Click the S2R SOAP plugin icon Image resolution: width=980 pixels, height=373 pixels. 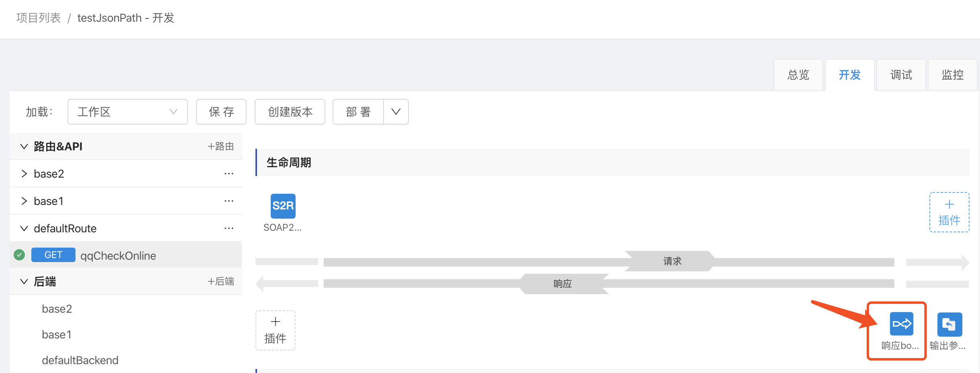pos(283,206)
